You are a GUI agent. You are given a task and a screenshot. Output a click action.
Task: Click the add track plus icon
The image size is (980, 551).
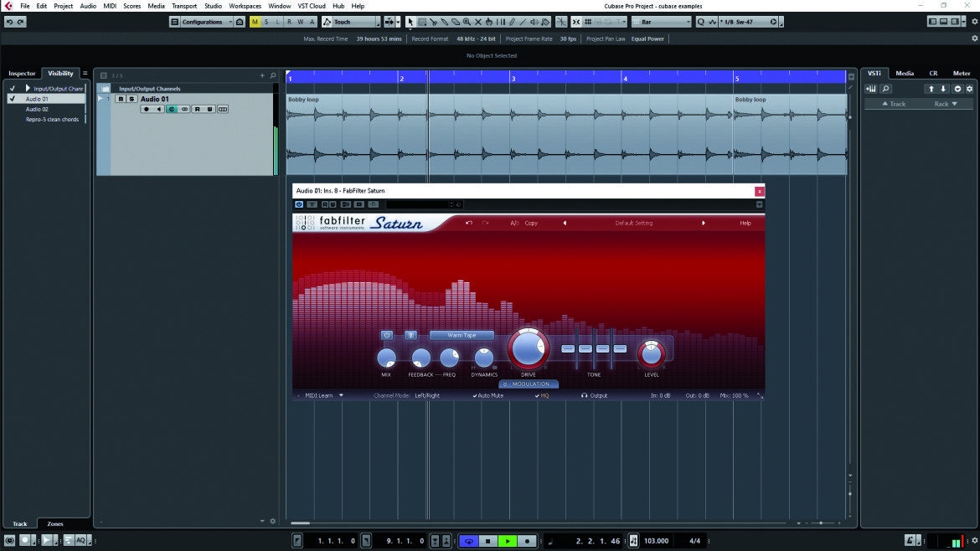(262, 75)
